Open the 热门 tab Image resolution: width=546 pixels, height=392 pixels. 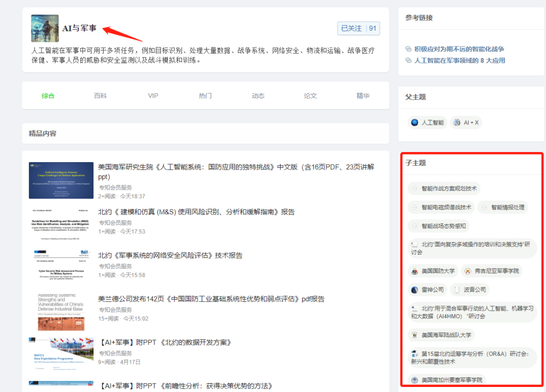coord(205,95)
